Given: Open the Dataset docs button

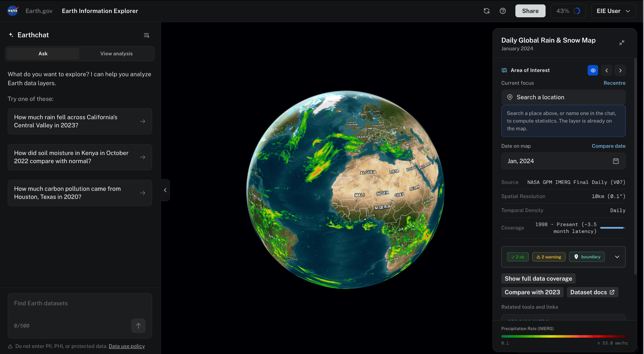Looking at the screenshot, I should pyautogui.click(x=592, y=292).
